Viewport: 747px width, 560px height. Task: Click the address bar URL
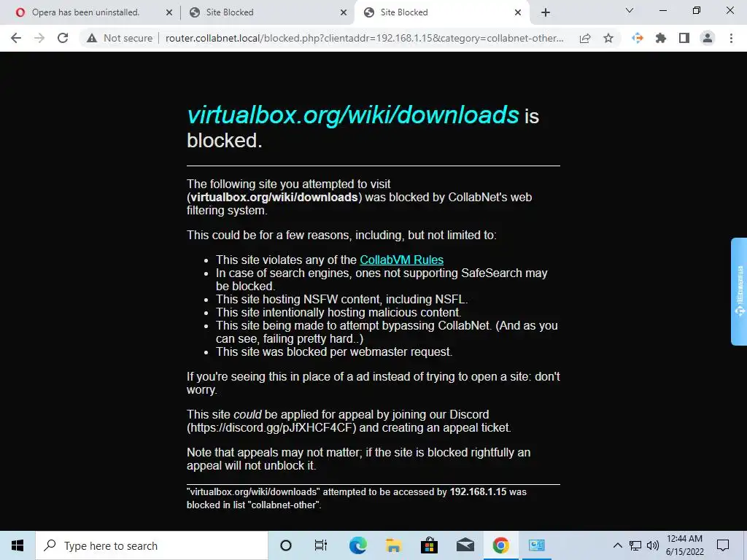coord(365,38)
